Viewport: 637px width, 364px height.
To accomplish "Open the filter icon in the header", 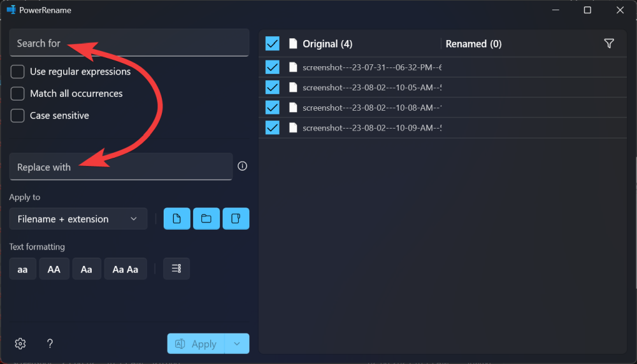I will [x=609, y=43].
